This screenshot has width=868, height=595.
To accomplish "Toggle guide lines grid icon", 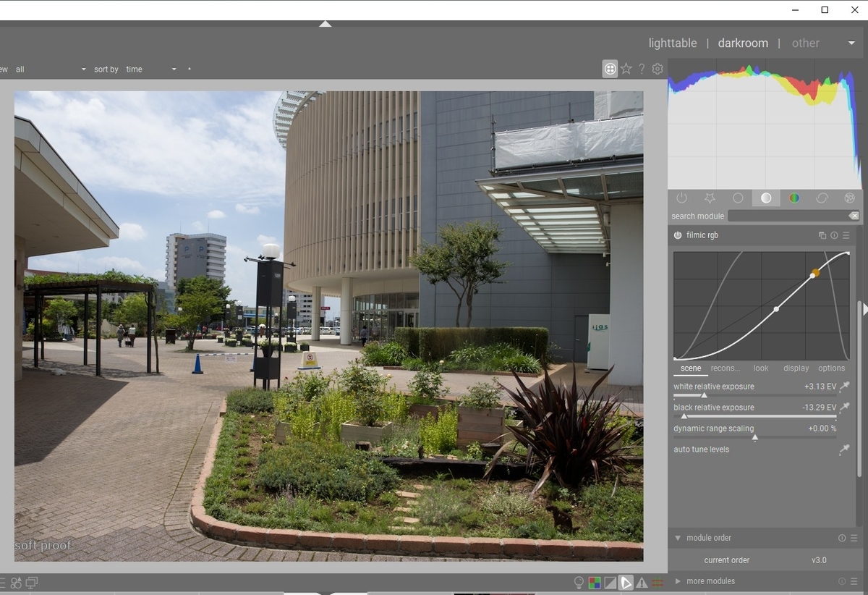I will click(658, 582).
